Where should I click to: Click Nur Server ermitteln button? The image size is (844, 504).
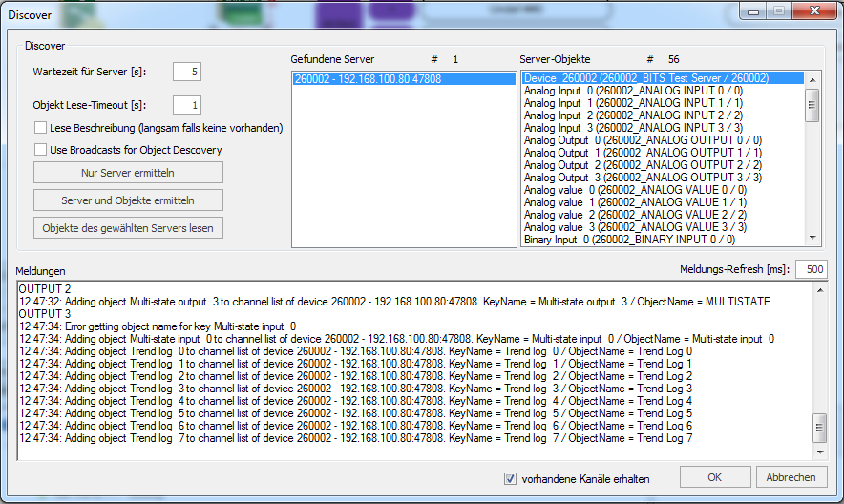click(x=128, y=173)
